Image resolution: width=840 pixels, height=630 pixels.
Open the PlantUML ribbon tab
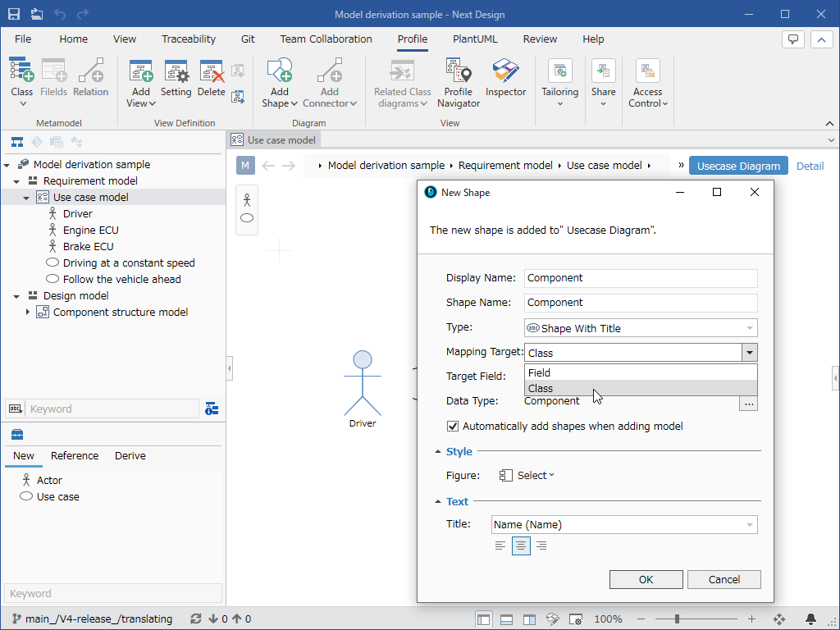pos(475,39)
